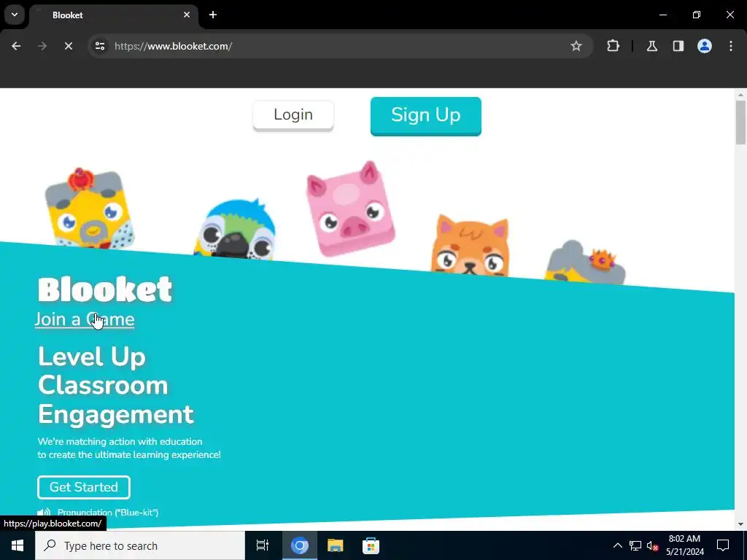Open Chrome Labs flask icon
Viewport: 747px width, 560px height.
point(651,46)
